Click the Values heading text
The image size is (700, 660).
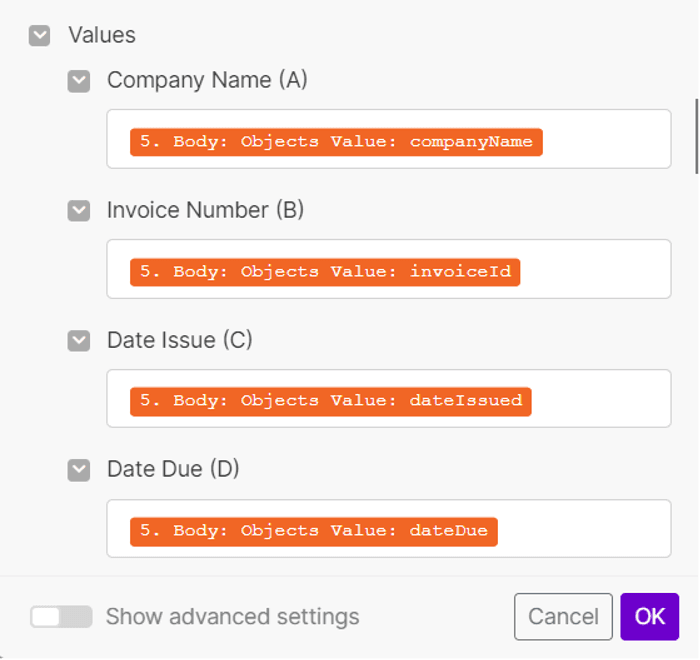tap(102, 35)
